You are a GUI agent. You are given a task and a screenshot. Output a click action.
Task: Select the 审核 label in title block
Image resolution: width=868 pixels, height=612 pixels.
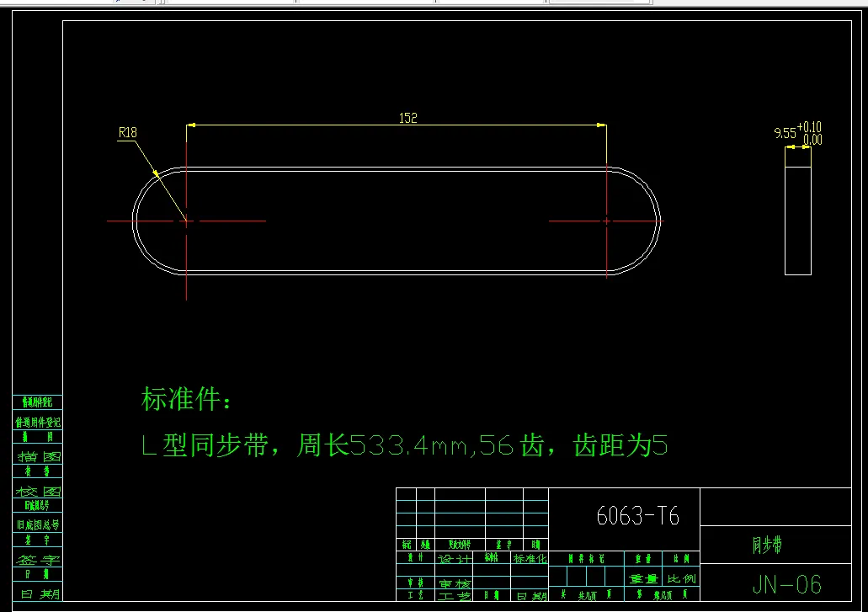pyautogui.click(x=455, y=583)
